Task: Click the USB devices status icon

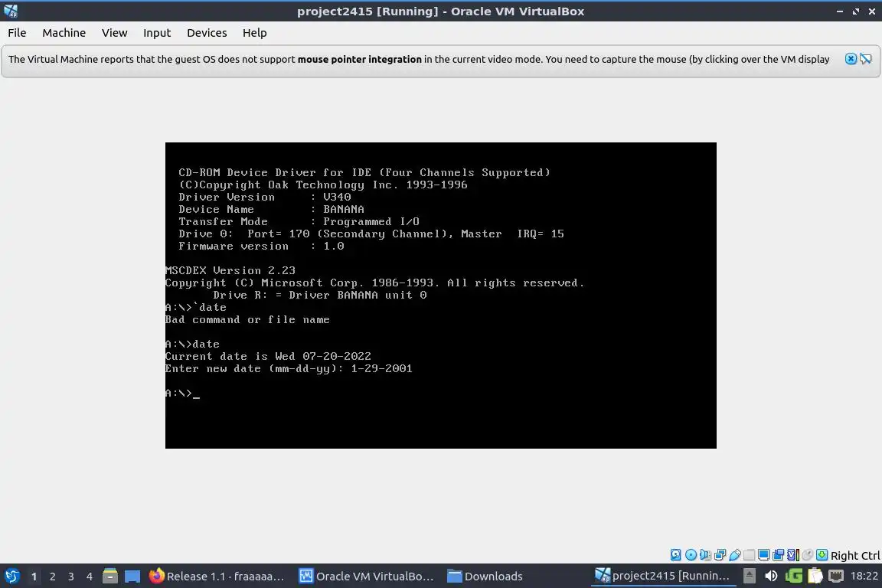Action: point(735,555)
